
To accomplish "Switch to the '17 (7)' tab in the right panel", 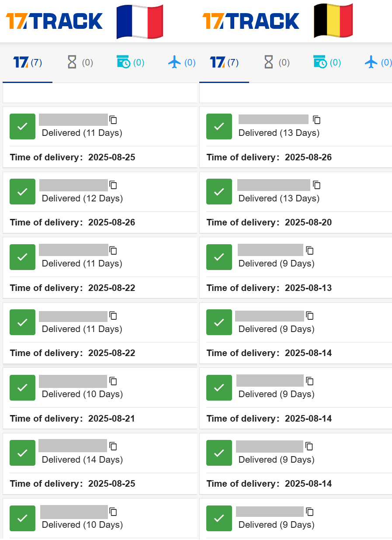I will click(x=224, y=62).
